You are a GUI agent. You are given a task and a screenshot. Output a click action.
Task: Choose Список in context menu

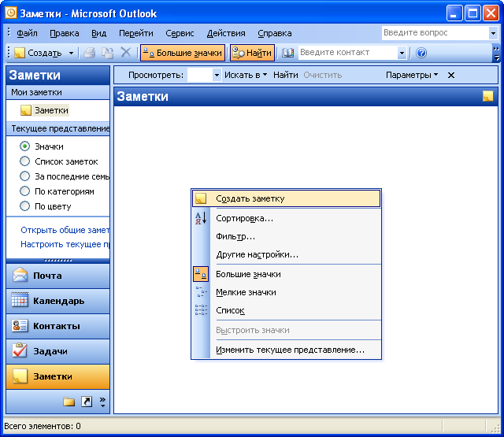(287, 310)
